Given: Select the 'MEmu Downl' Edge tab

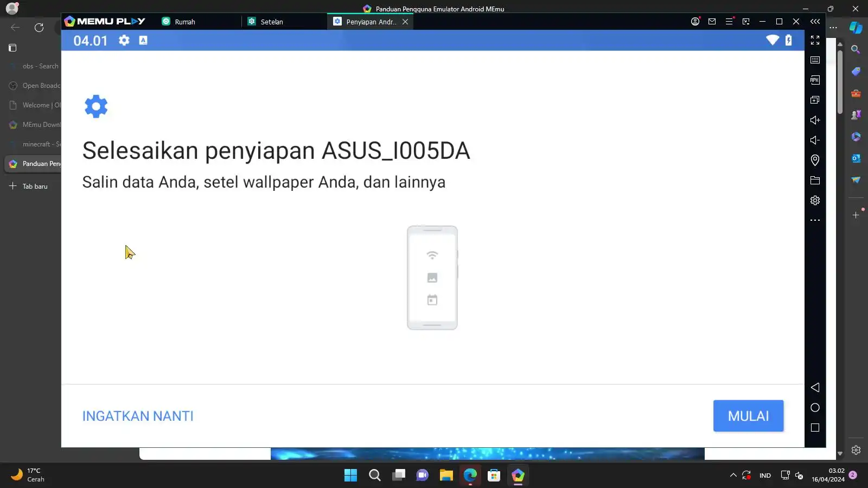Looking at the screenshot, I should [x=33, y=125].
